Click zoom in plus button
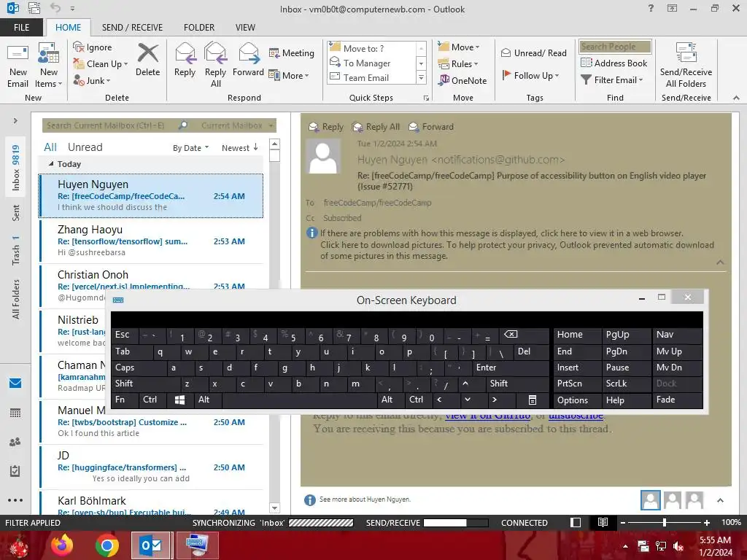 (706, 522)
